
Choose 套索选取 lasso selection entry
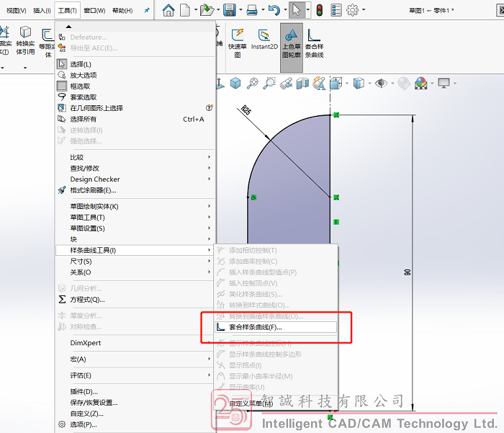tap(135, 97)
